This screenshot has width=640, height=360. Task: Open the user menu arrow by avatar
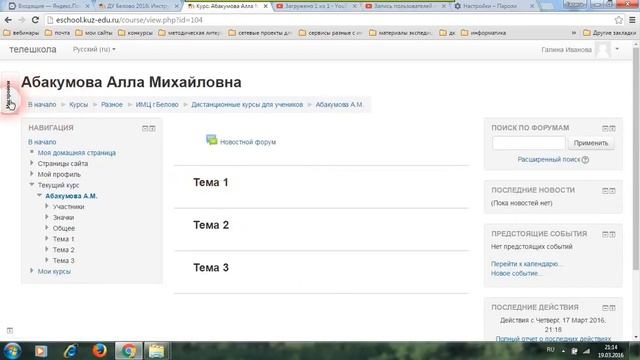point(617,49)
